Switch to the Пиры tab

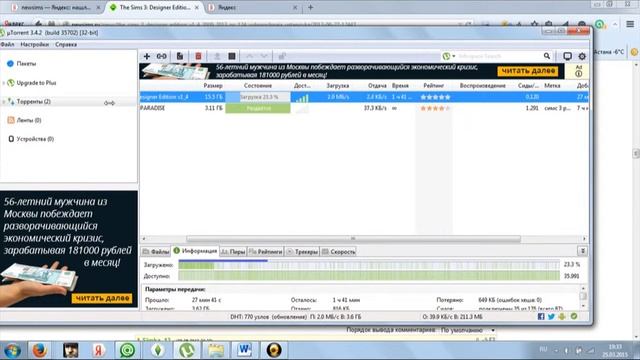coord(233,252)
